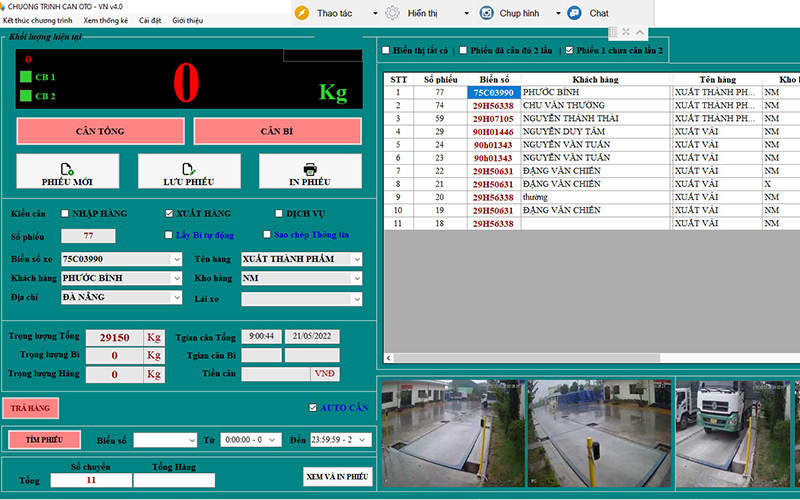Expand the Biển số xe dropdown
The width and height of the screenshot is (800, 500).
click(176, 260)
